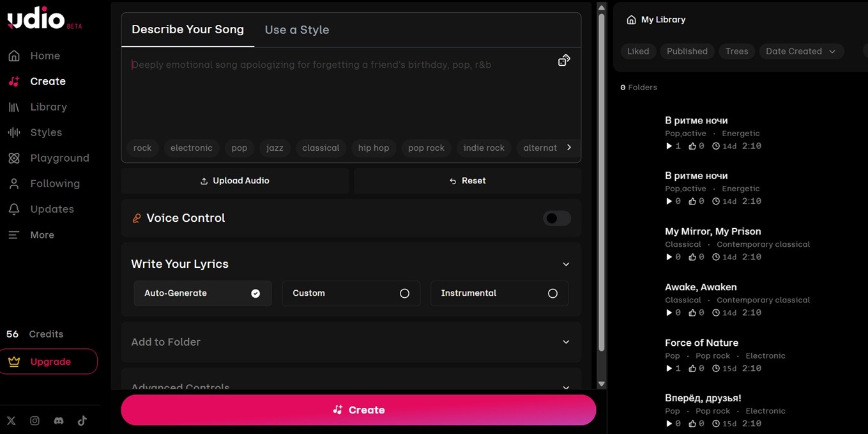Viewport: 868px width, 434px height.
Task: Like the Awake, Awaken track
Action: (692, 313)
